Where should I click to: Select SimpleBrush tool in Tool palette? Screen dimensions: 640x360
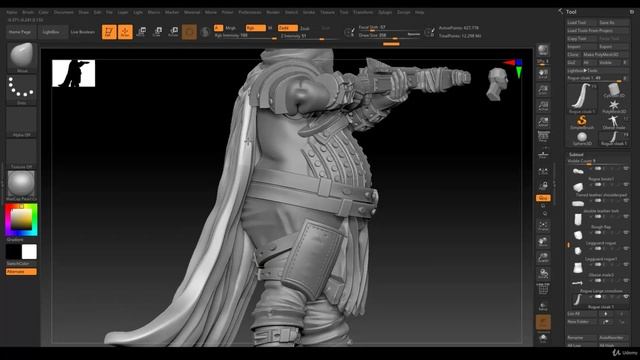coord(582,121)
